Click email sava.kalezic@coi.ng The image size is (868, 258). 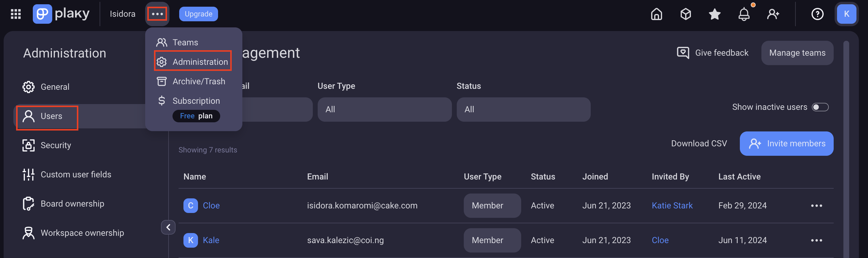[x=345, y=240]
